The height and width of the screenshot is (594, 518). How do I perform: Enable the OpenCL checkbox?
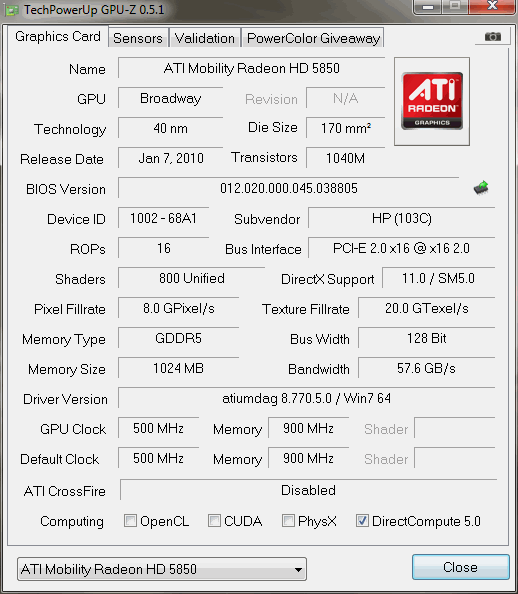(x=130, y=521)
